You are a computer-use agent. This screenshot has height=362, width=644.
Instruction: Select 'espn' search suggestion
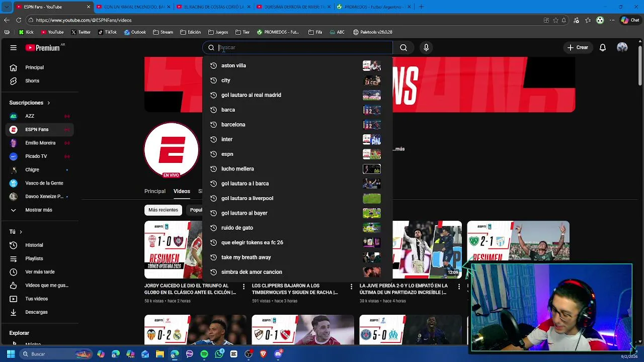point(297,154)
